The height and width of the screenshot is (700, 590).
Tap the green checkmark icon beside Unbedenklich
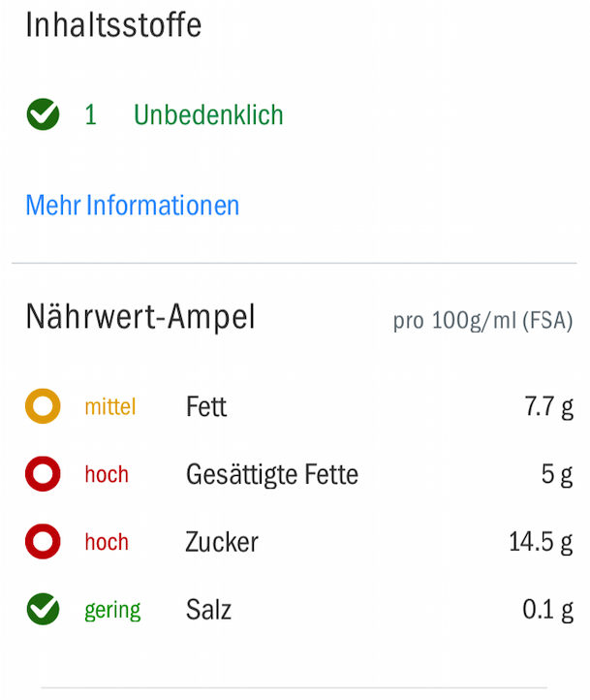[43, 114]
